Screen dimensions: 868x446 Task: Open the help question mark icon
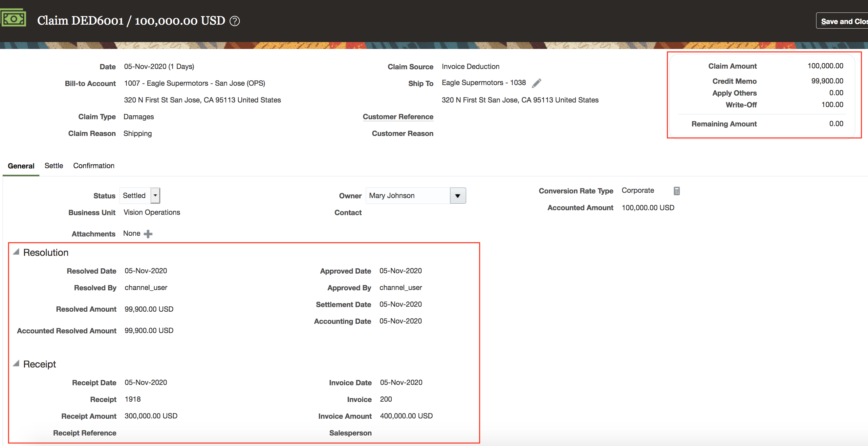click(234, 21)
